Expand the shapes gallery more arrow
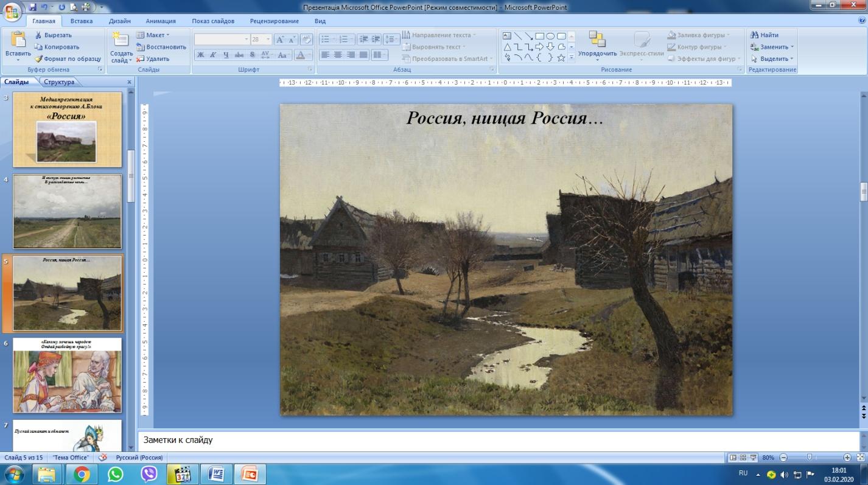The image size is (868, 485). (x=572, y=58)
